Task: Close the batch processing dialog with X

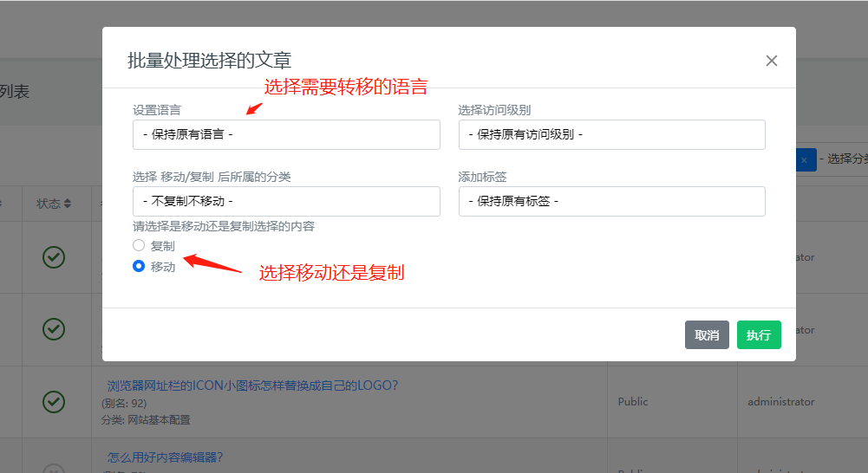Action: click(x=771, y=61)
